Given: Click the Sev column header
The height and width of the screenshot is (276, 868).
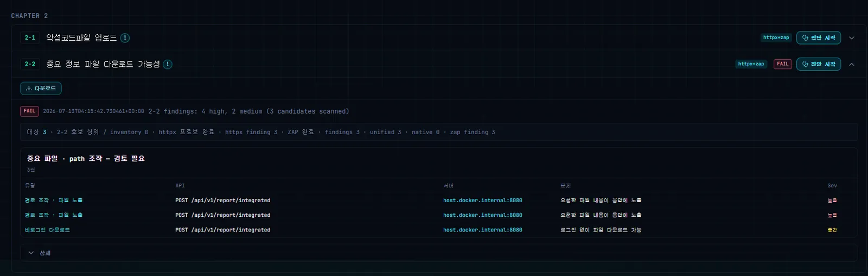Looking at the screenshot, I should [832, 186].
